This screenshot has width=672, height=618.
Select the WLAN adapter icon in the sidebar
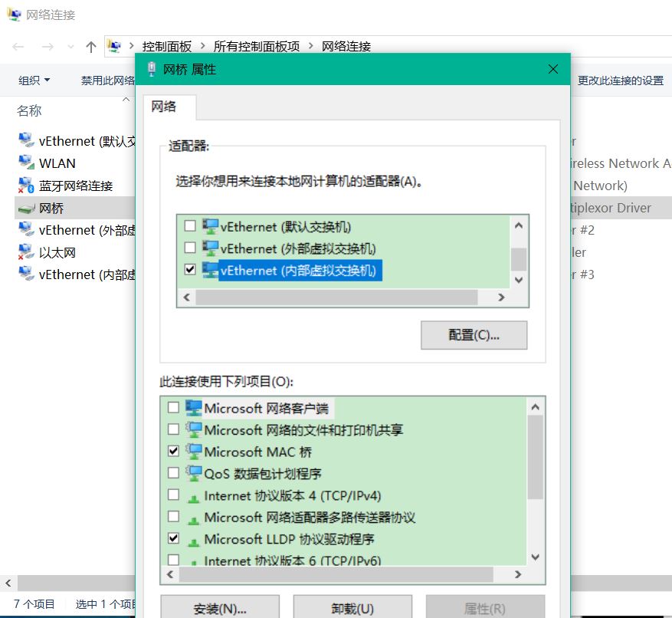click(25, 163)
